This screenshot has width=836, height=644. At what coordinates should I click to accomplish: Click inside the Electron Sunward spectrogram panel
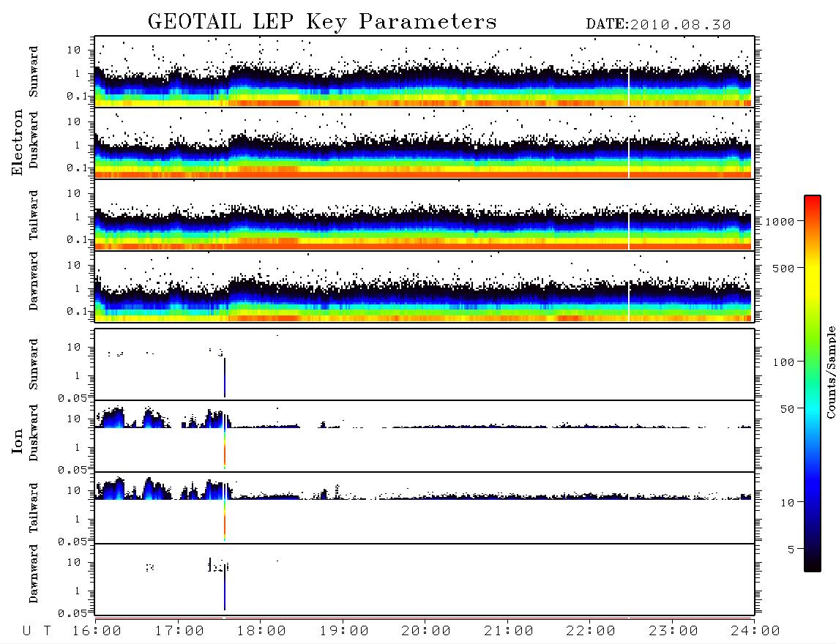[x=425, y=72]
